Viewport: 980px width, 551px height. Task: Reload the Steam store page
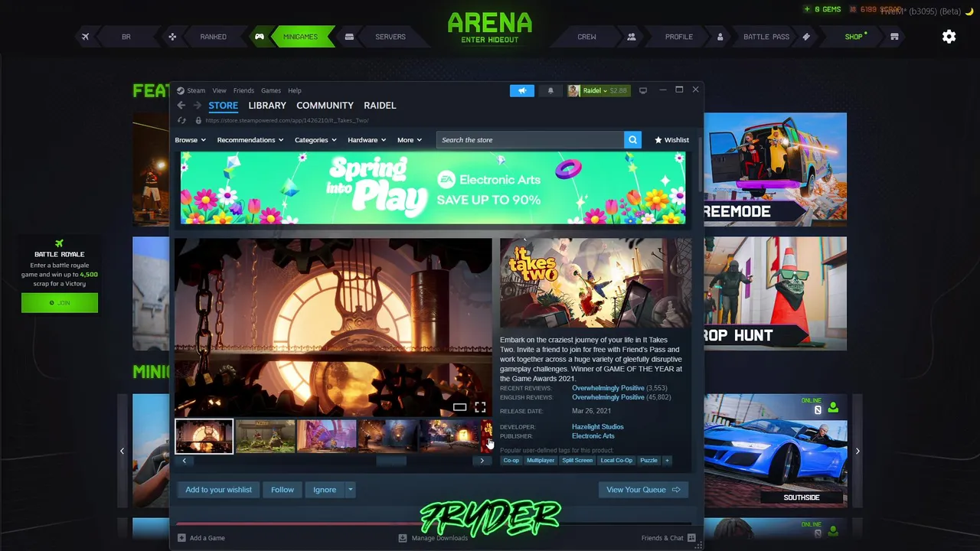coord(181,120)
